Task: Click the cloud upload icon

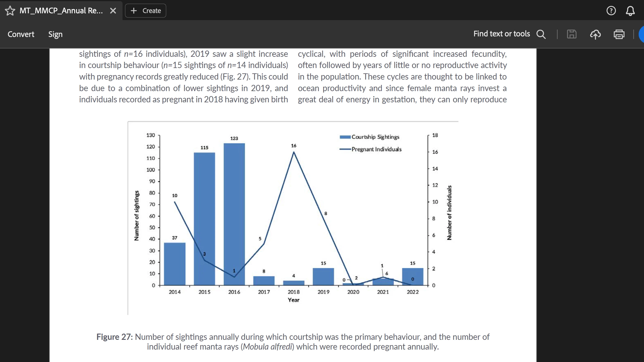Action: pos(595,34)
